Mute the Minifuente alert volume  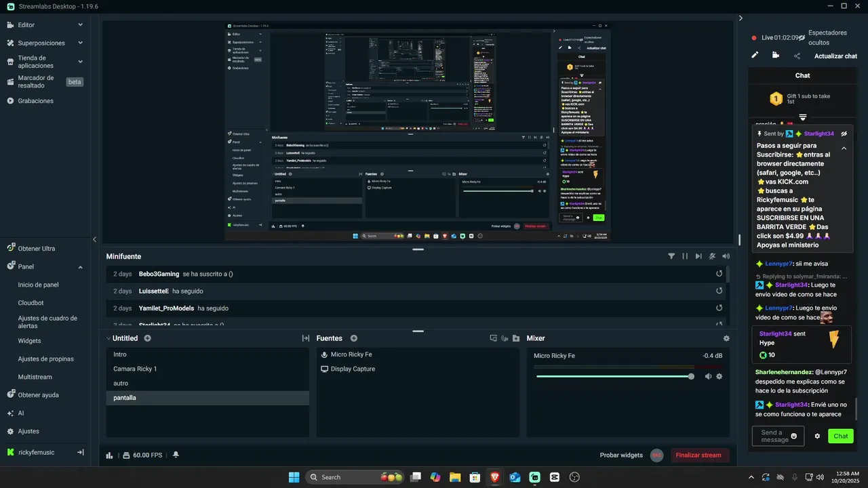point(726,256)
